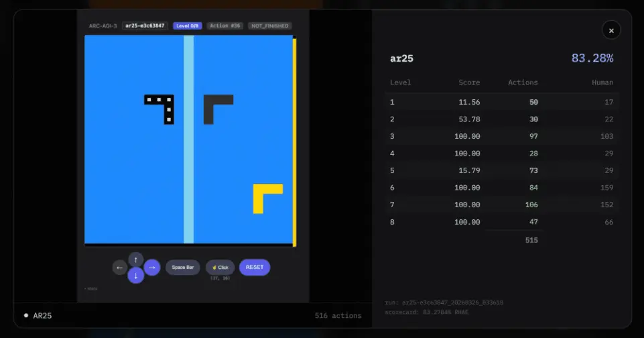
Task: Click the down arrow control button
Action: click(135, 276)
